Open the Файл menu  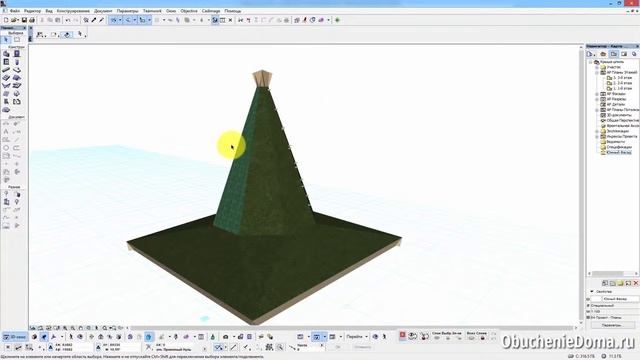[x=15, y=11]
